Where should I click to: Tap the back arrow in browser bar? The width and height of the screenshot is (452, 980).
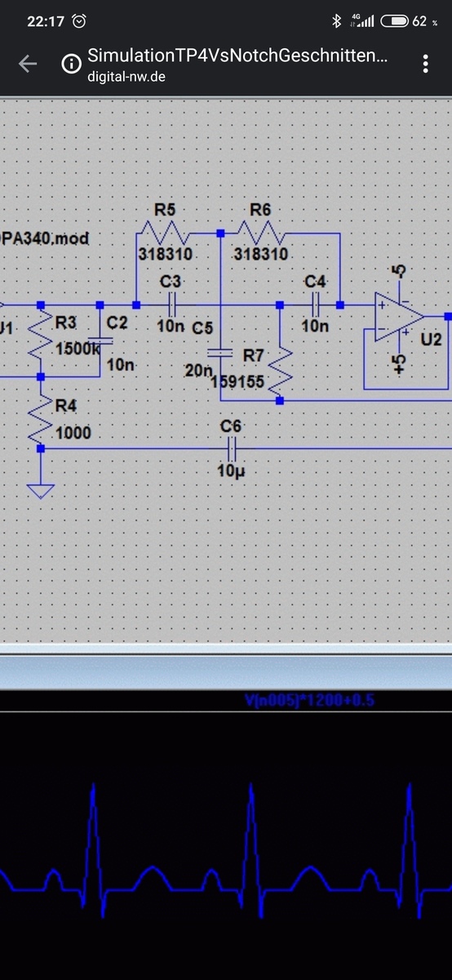point(28,65)
